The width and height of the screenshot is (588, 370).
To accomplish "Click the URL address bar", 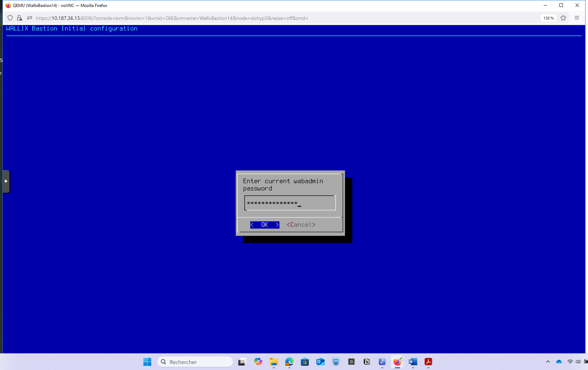I will pos(244,18).
